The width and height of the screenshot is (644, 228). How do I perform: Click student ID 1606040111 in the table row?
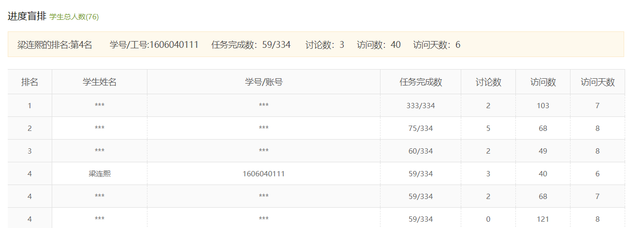[x=263, y=173]
